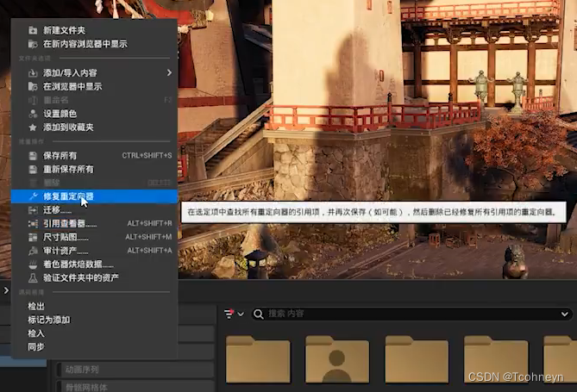Choose 迁移 menu entry

[94, 210]
